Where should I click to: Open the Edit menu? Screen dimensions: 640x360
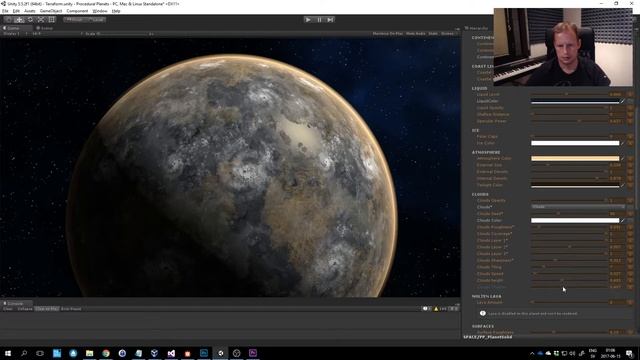tap(16, 11)
